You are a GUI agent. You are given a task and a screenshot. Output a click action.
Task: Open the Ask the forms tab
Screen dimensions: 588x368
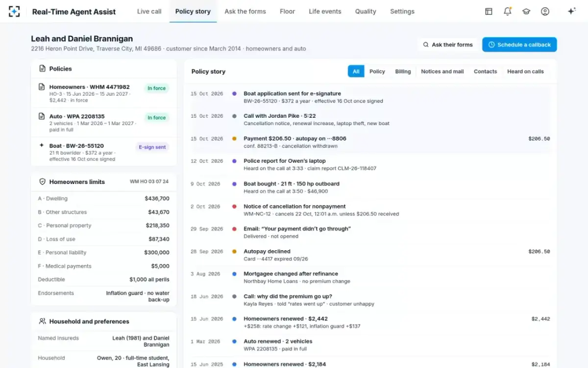[x=245, y=11]
